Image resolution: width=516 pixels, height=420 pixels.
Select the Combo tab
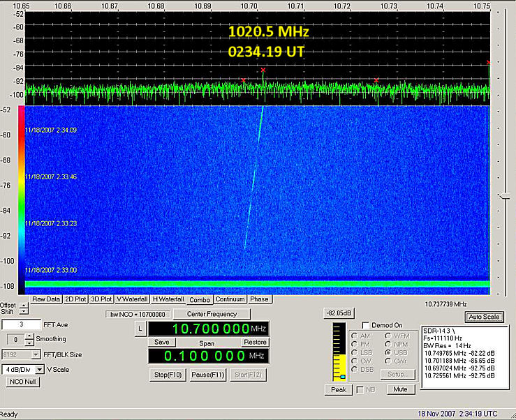click(x=200, y=299)
